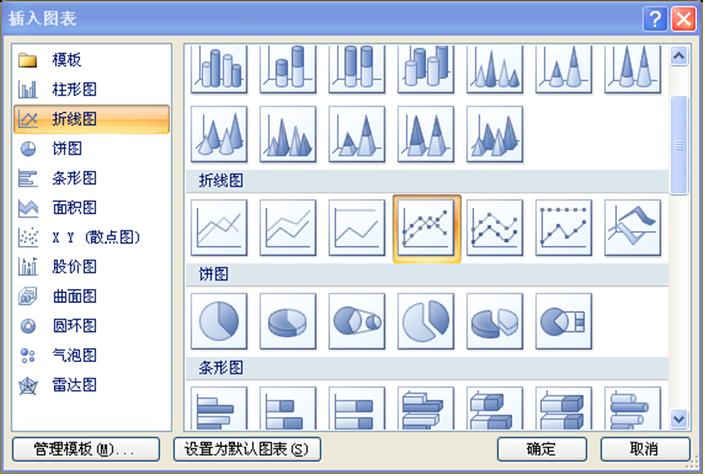Choose the clustered pyramid chart thumbnail

tap(288, 134)
